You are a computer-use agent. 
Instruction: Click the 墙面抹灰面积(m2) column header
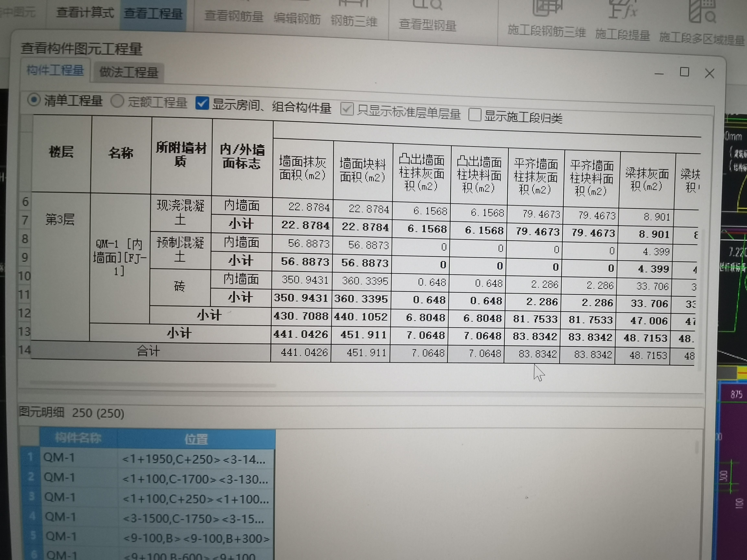point(303,168)
